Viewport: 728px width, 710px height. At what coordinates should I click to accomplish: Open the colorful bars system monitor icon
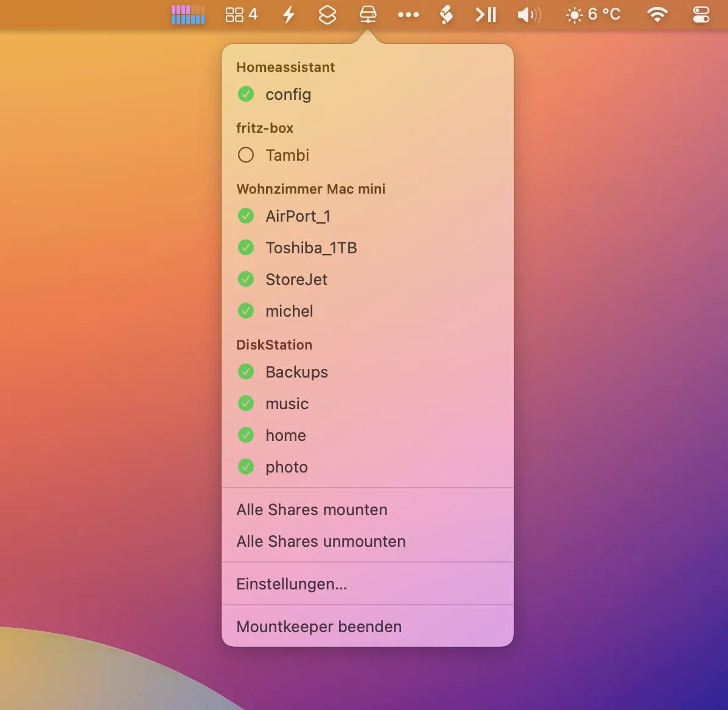coord(188,15)
